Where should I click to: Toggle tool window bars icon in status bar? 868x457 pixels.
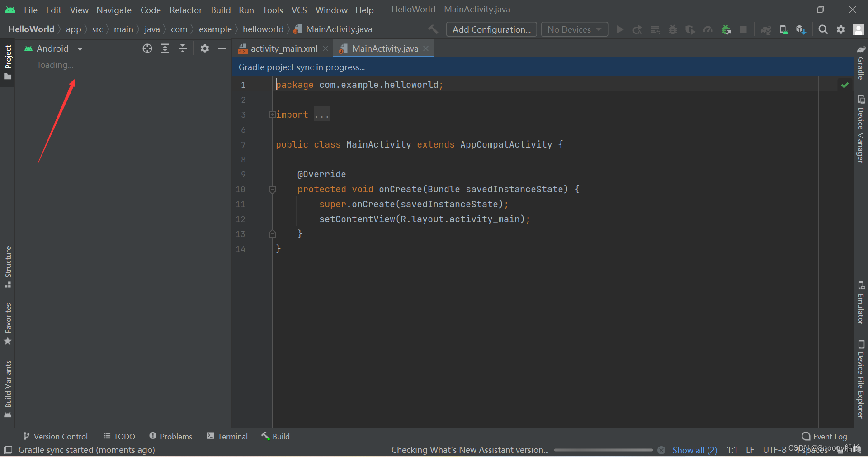[x=8, y=450]
